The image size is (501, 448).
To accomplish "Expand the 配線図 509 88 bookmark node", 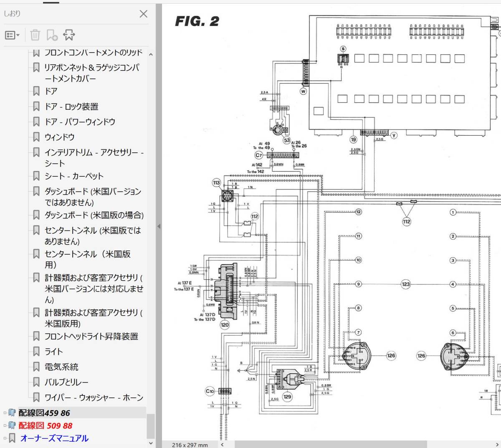I will pyautogui.click(x=5, y=426).
